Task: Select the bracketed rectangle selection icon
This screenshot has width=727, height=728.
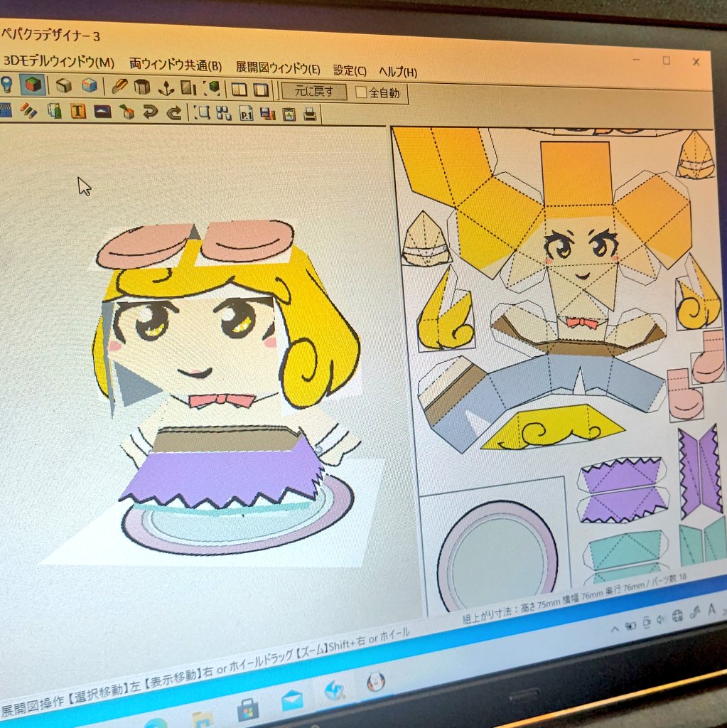Action: pos(202,113)
